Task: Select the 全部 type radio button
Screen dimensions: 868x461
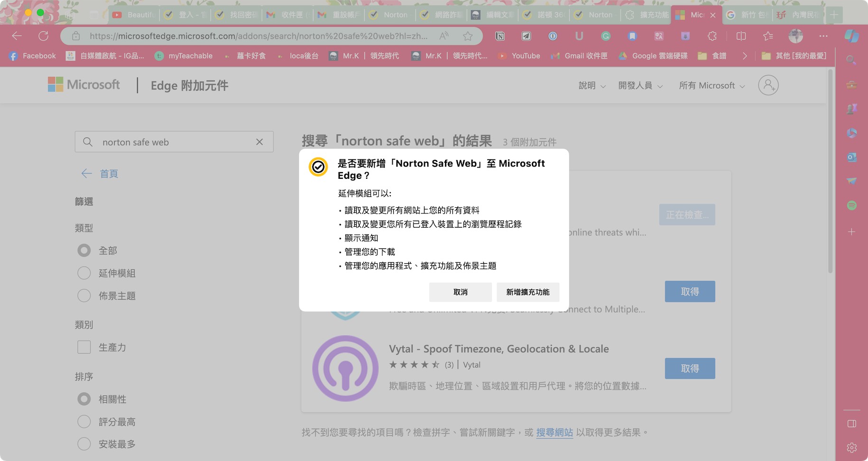Action: coord(84,250)
